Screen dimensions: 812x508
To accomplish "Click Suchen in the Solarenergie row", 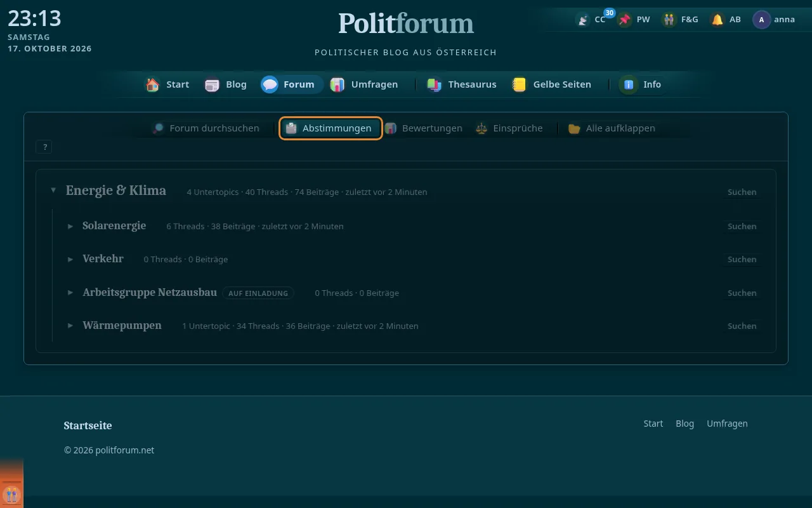I will pyautogui.click(x=742, y=226).
